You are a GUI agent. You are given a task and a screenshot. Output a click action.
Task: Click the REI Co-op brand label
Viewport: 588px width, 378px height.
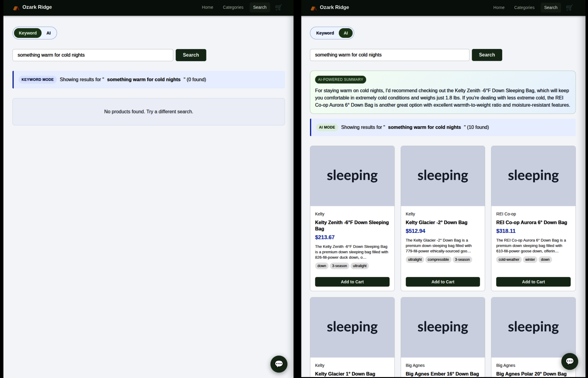[x=506, y=214]
